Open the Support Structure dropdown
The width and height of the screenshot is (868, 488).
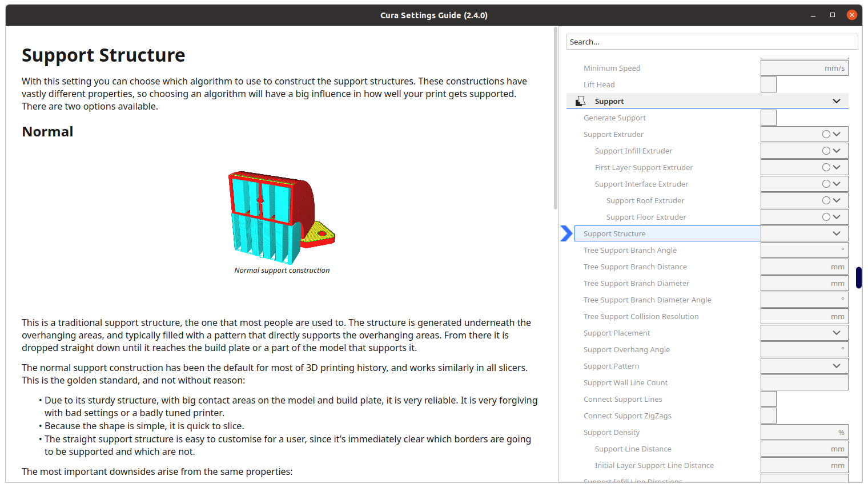point(804,233)
